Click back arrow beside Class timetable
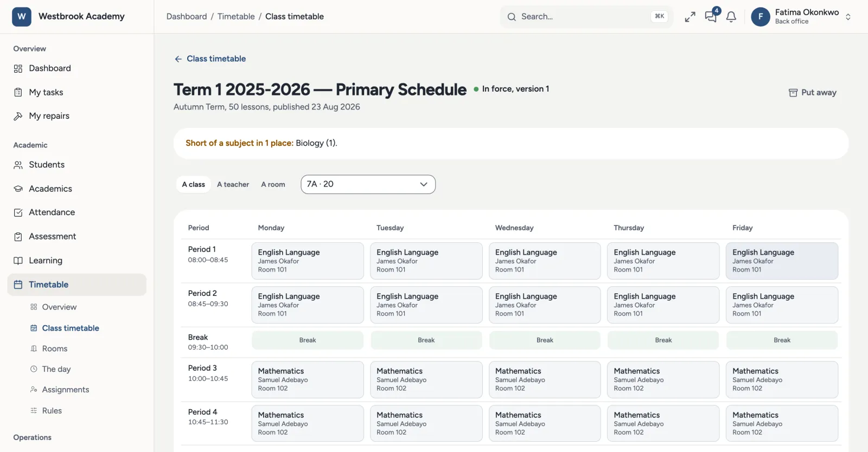868x452 pixels. point(178,59)
